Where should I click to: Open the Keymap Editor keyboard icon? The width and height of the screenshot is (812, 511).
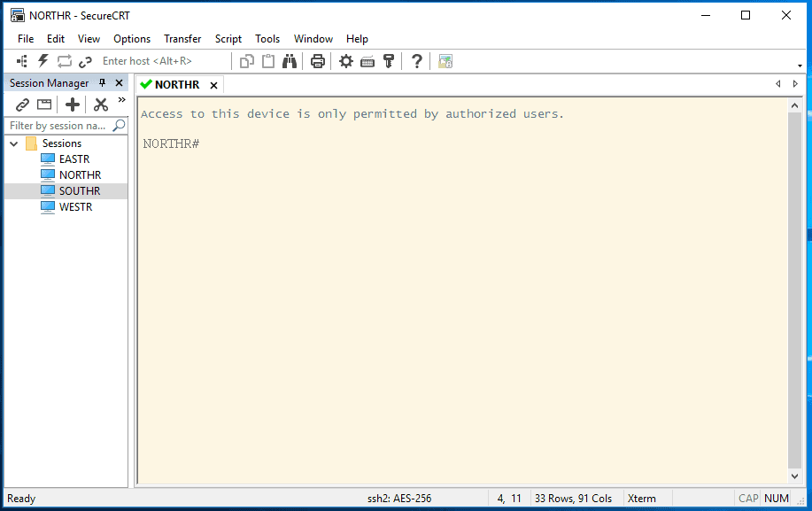pyautogui.click(x=367, y=62)
